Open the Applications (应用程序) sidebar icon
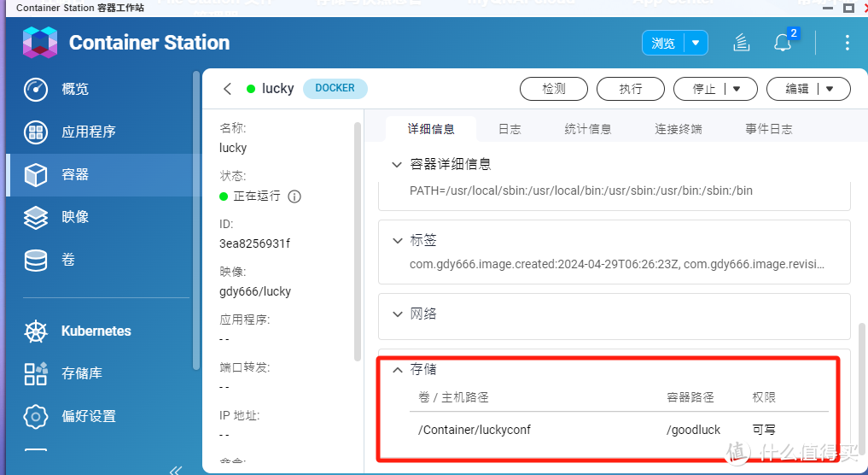 [x=36, y=132]
